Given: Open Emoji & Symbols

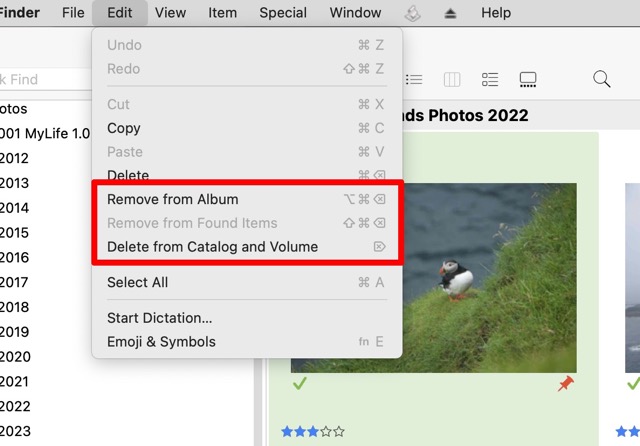Looking at the screenshot, I should (x=247, y=342).
